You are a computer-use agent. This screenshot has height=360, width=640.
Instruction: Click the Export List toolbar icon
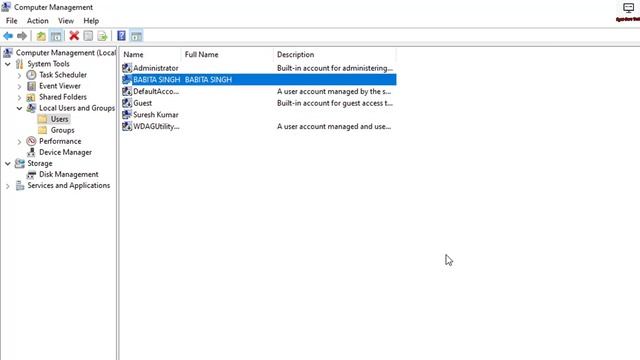pyautogui.click(x=102, y=36)
